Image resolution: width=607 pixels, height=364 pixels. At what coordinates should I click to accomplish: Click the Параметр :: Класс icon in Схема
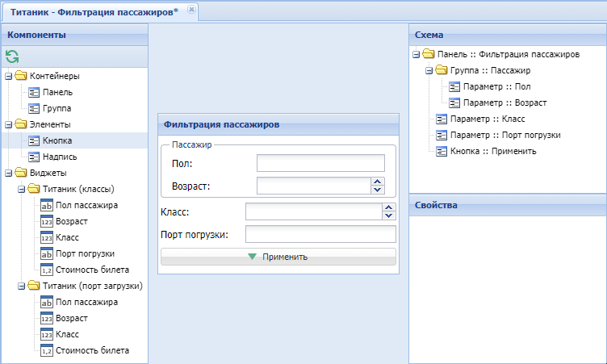pos(442,119)
